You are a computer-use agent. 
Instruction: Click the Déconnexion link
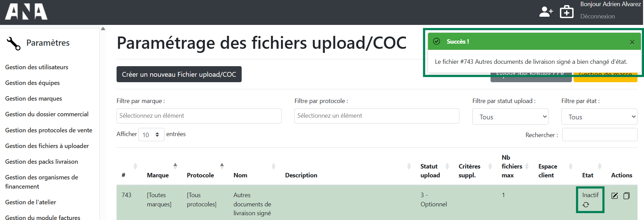[x=597, y=16]
